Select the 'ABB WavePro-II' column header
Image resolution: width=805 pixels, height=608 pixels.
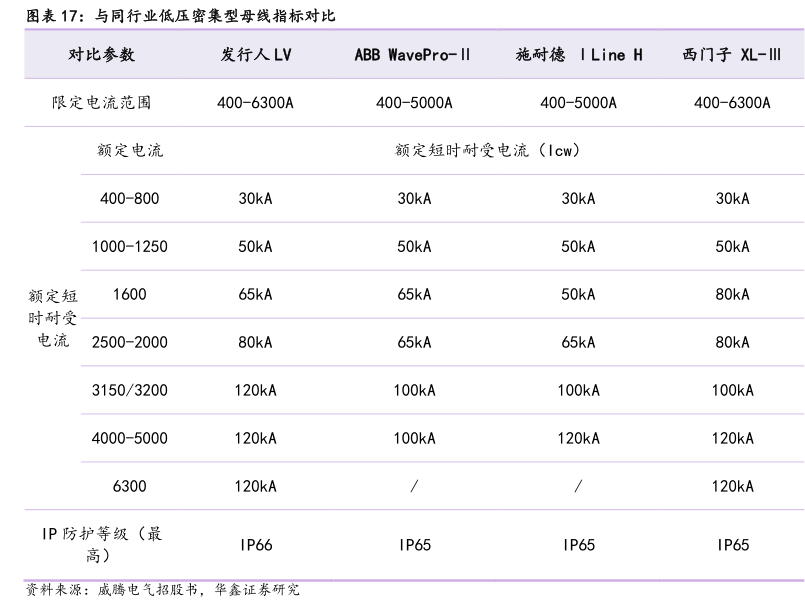(412, 54)
